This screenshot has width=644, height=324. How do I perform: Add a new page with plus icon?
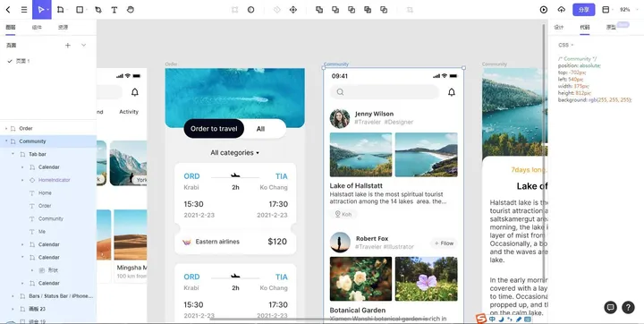[68, 46]
